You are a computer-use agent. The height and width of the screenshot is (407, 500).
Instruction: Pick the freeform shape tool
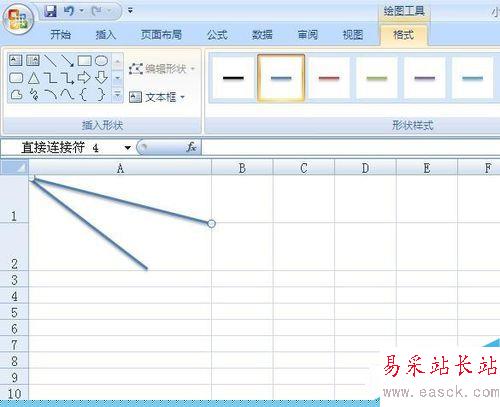16,95
